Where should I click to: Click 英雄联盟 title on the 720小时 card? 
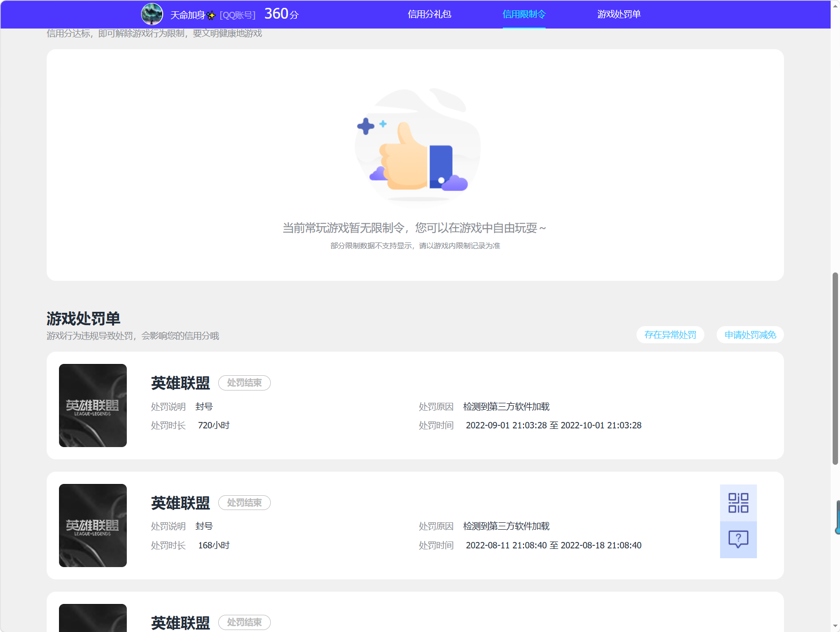180,383
